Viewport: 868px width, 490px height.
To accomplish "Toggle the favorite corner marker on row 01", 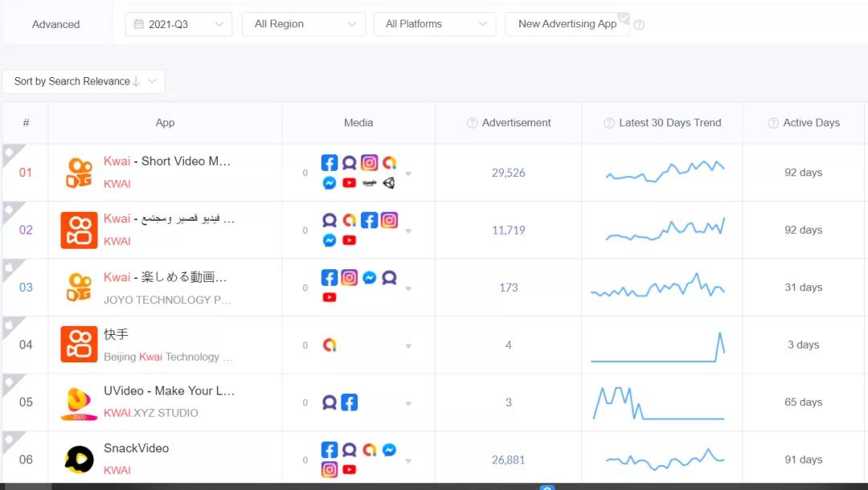I will [x=10, y=152].
